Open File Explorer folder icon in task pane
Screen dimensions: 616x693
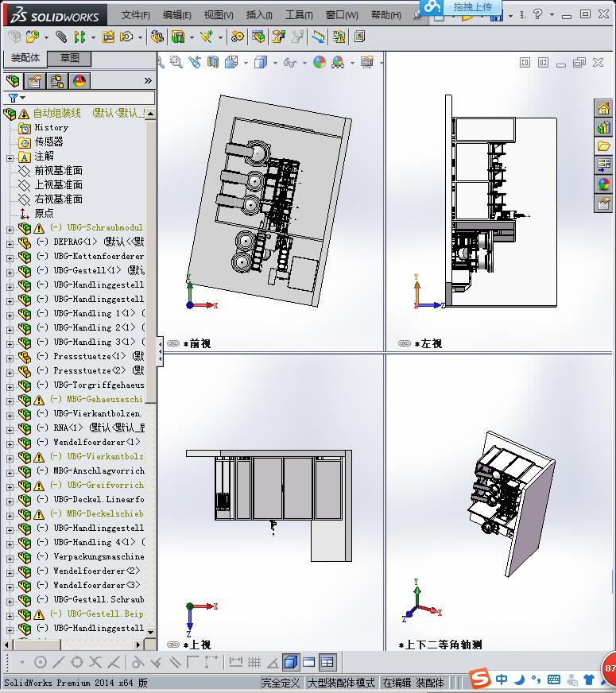603,146
